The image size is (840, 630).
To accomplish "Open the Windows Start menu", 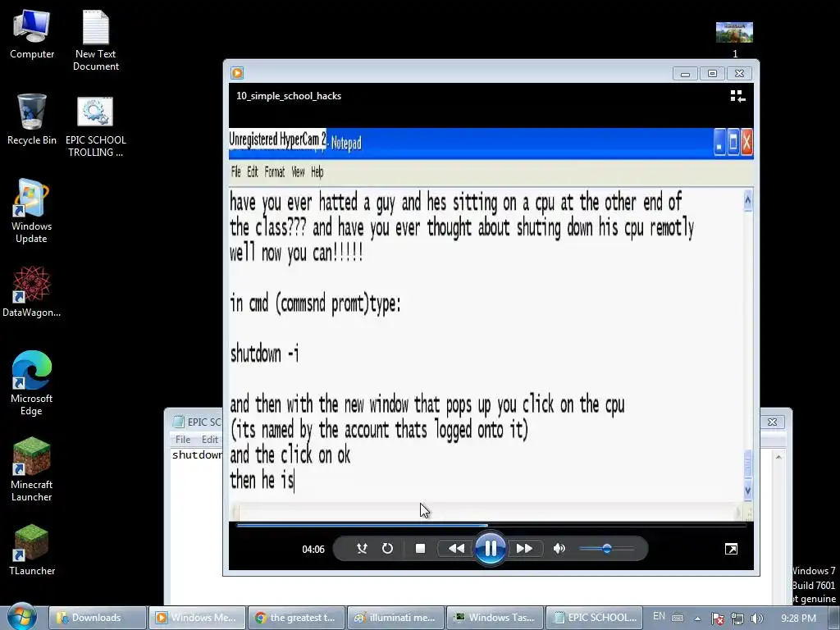I will (x=22, y=617).
